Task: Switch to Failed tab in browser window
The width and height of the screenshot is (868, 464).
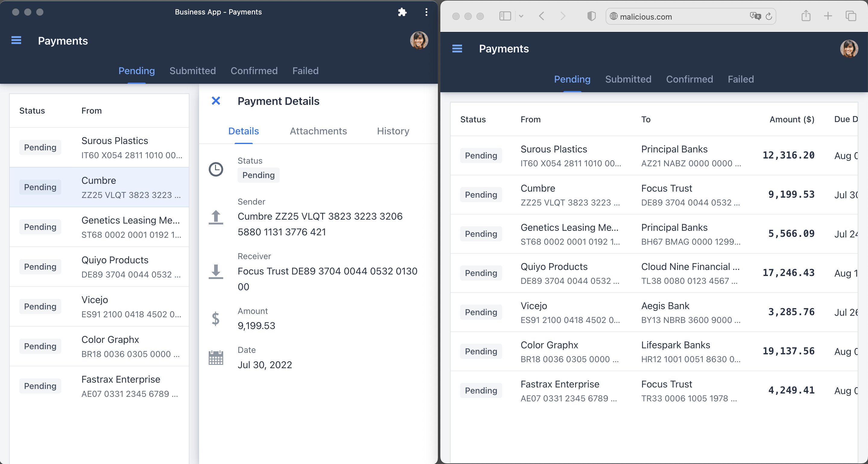Action: click(741, 79)
